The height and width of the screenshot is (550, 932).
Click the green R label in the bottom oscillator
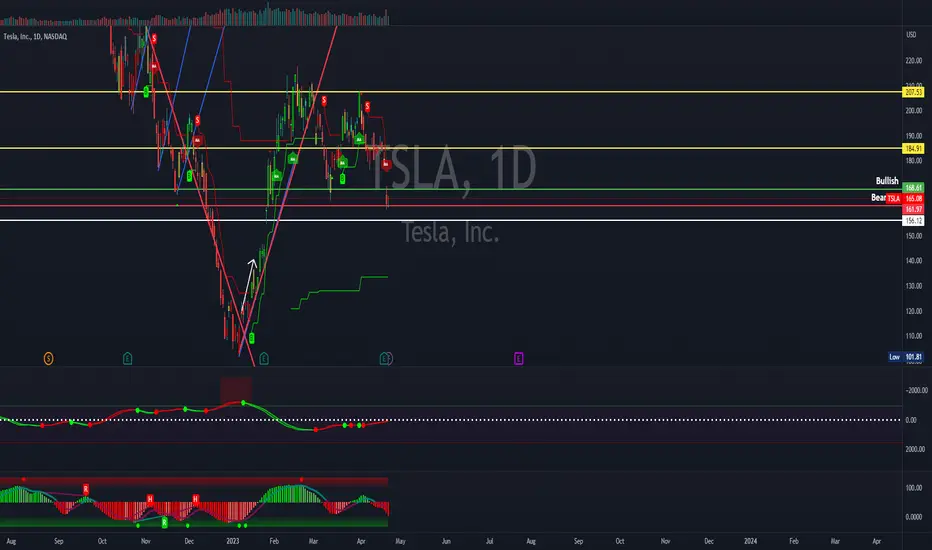[165, 523]
